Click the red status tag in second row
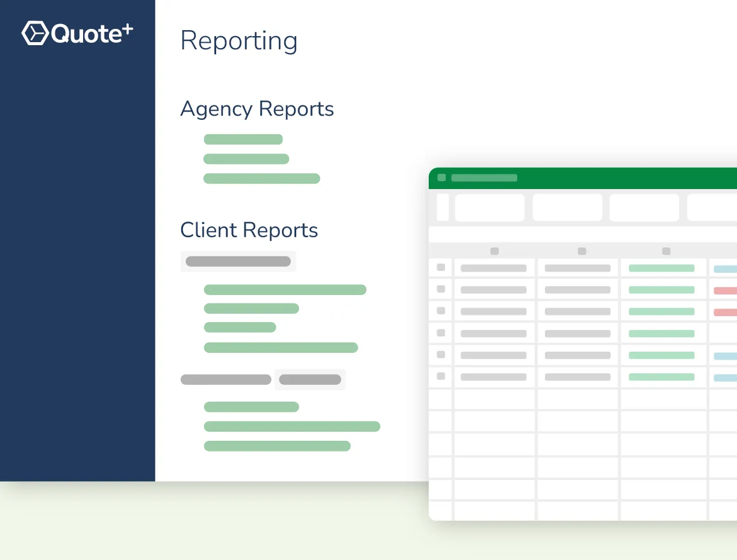 coord(725,291)
